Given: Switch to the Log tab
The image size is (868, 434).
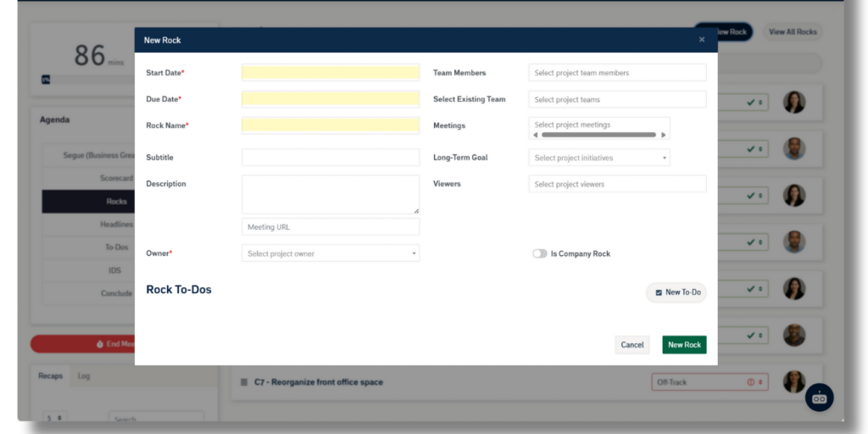Looking at the screenshot, I should click(84, 376).
